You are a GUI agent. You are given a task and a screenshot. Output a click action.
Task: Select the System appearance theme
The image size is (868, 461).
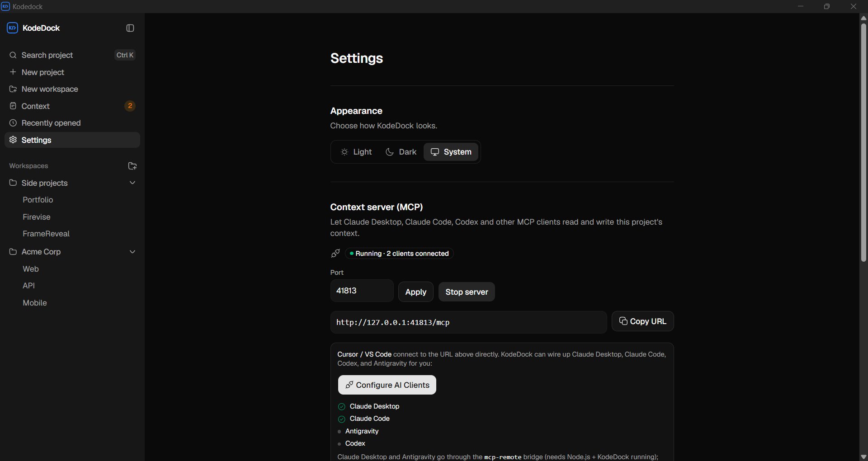click(x=451, y=152)
